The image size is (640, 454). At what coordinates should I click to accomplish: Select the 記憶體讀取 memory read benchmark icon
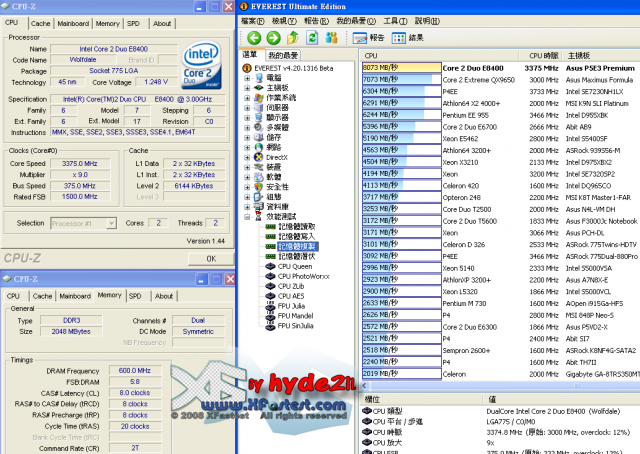click(270, 227)
